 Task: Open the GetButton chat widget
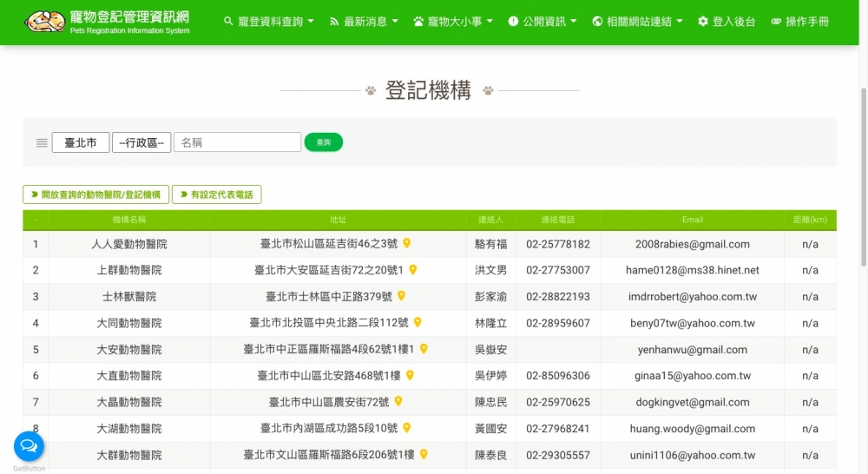(x=29, y=446)
